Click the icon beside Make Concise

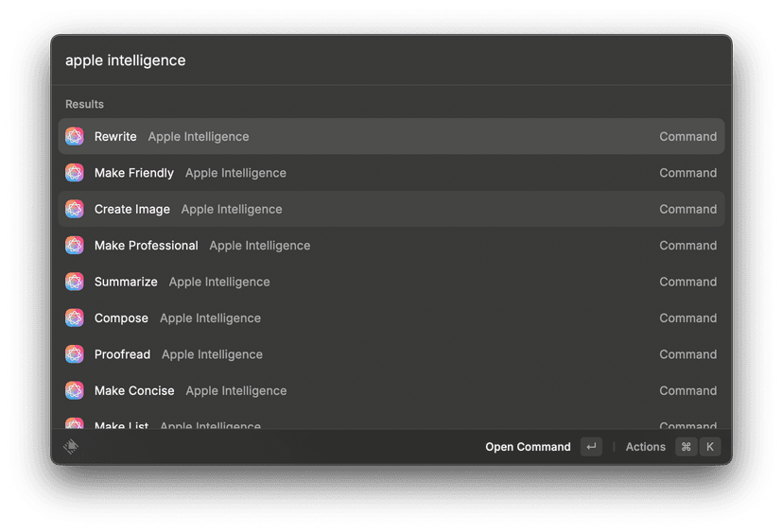(75, 391)
